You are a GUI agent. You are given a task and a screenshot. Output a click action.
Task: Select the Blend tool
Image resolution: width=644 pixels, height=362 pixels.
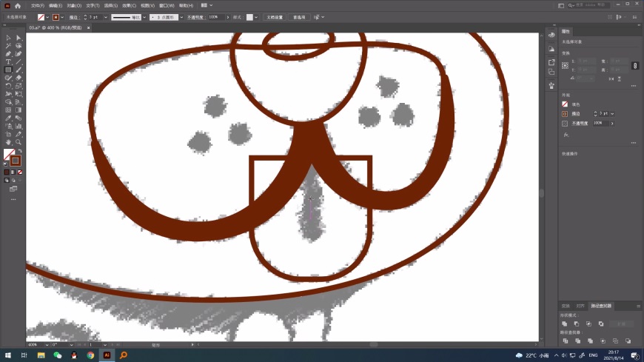(19, 118)
